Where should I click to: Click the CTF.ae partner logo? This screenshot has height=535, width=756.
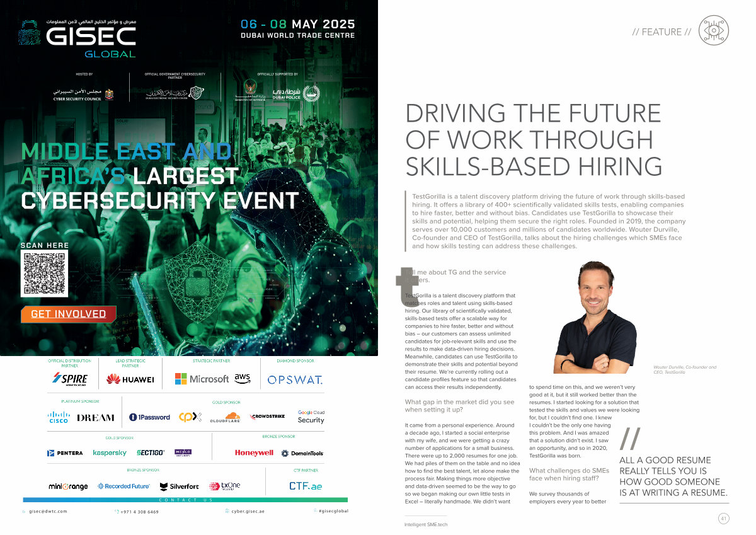pyautogui.click(x=306, y=486)
